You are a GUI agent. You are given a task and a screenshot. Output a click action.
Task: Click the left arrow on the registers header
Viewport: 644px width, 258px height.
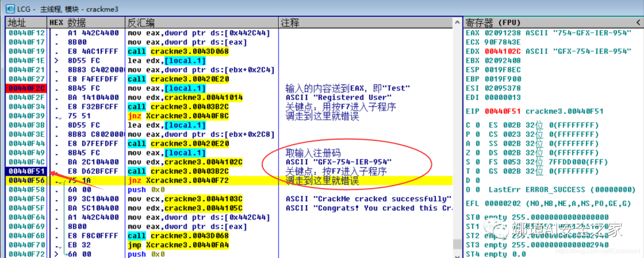[639, 22]
